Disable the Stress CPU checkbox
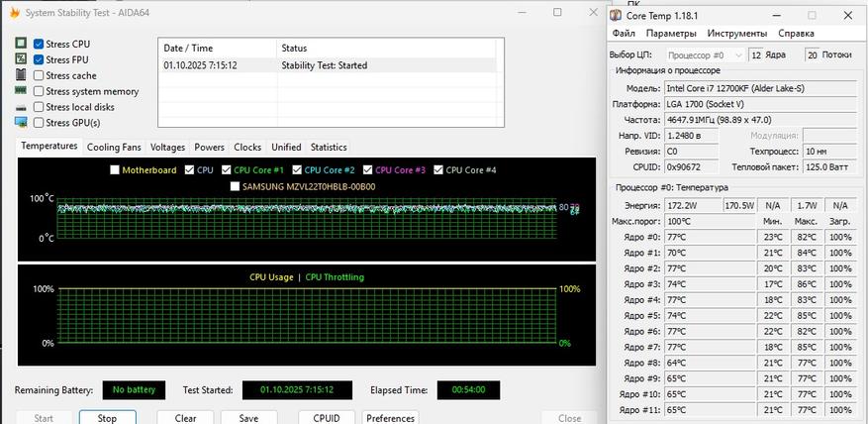This screenshot has height=424, width=868. (39, 44)
